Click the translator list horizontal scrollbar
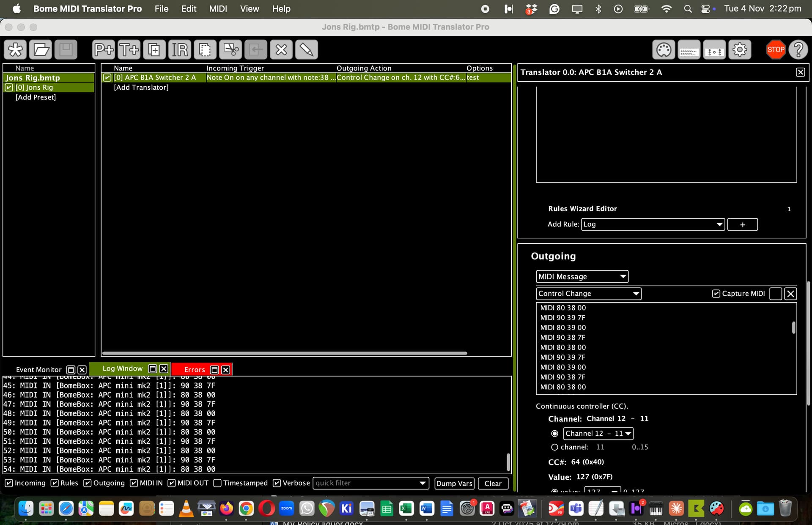Screen dimensions: 812x525 (284, 353)
